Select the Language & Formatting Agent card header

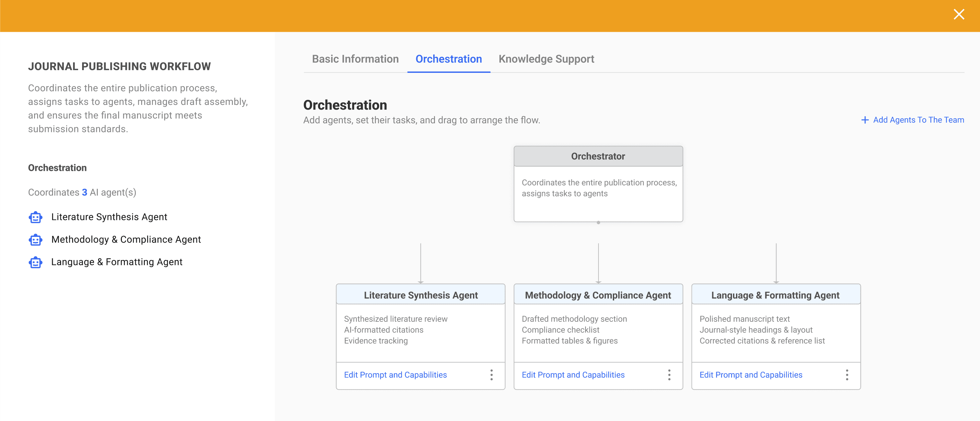(x=775, y=295)
